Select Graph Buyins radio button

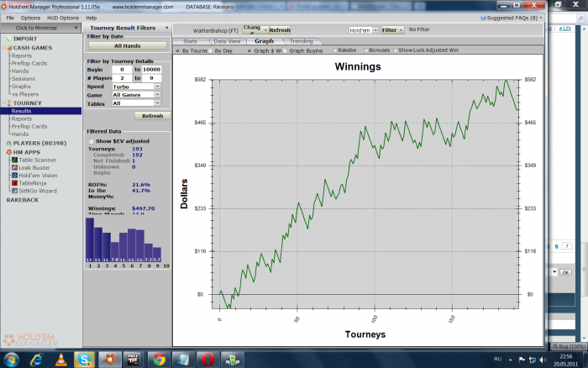tap(285, 50)
